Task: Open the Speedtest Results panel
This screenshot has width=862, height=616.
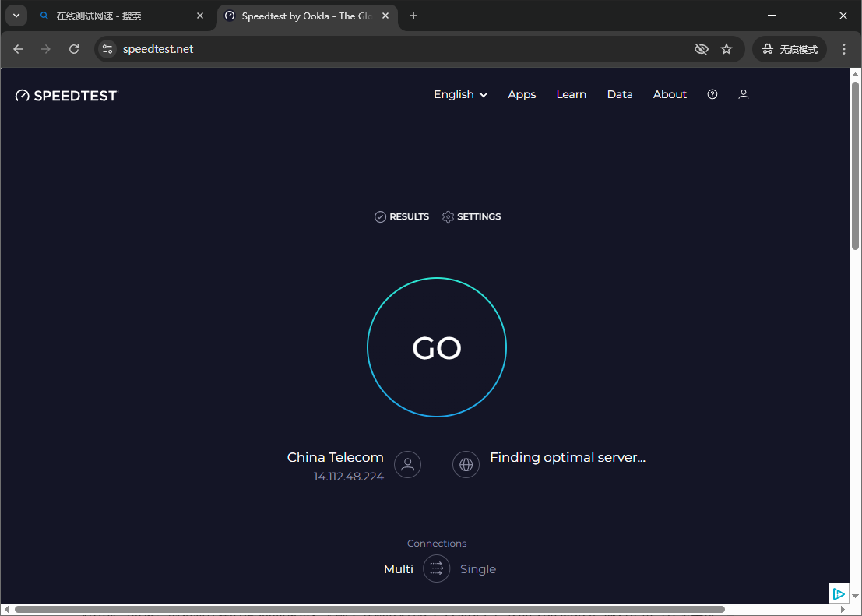Action: tap(401, 216)
